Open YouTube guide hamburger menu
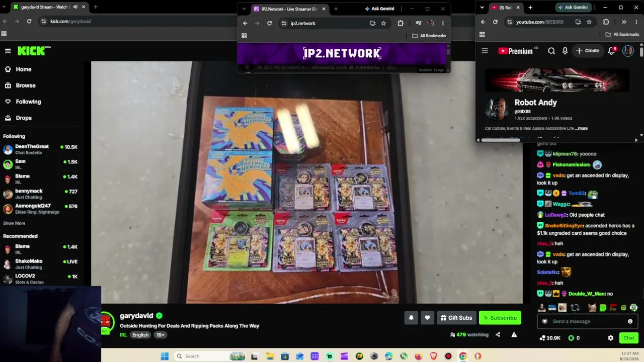The height and width of the screenshot is (362, 644). (x=485, y=51)
